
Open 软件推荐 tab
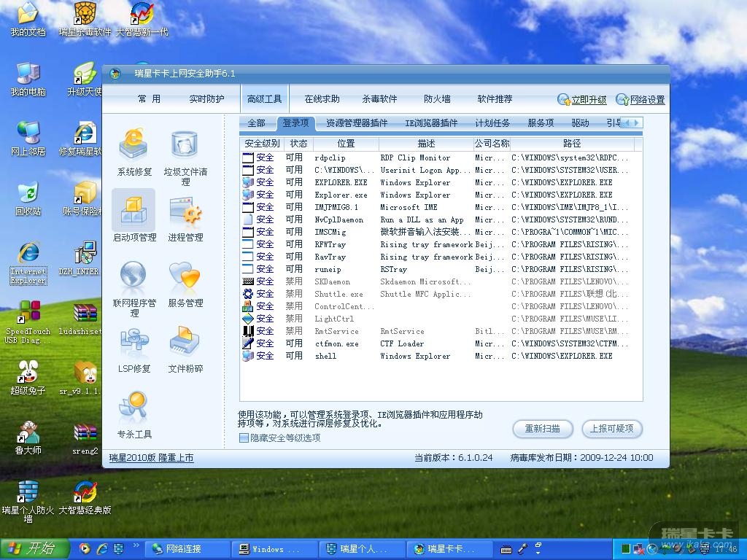pyautogui.click(x=495, y=99)
